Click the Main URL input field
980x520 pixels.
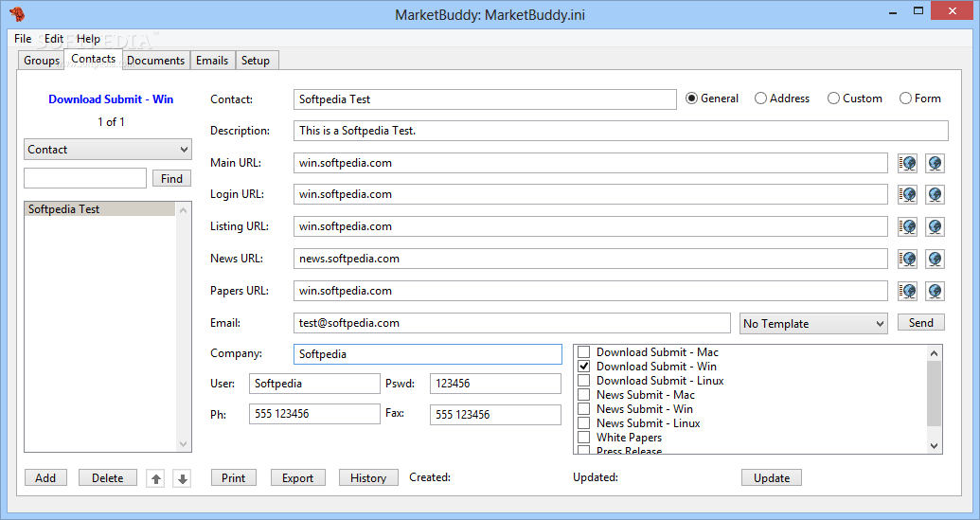point(591,163)
